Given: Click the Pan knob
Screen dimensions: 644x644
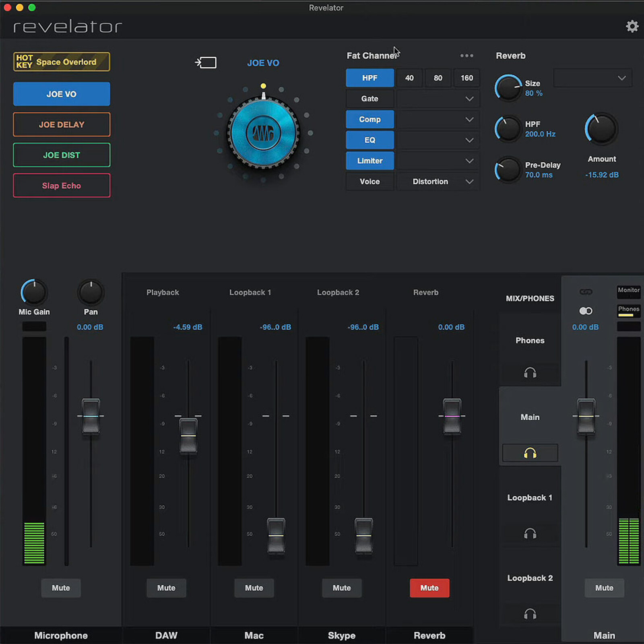Looking at the screenshot, I should (x=91, y=292).
